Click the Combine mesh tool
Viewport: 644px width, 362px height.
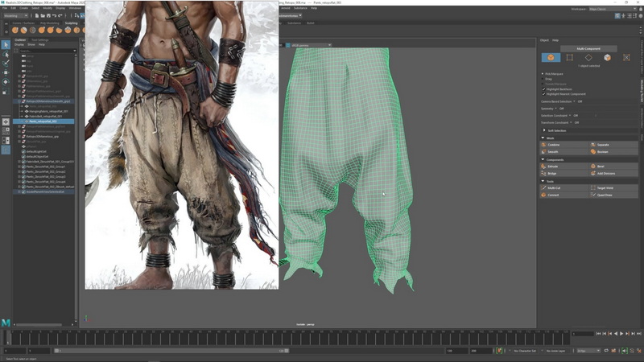click(x=564, y=145)
